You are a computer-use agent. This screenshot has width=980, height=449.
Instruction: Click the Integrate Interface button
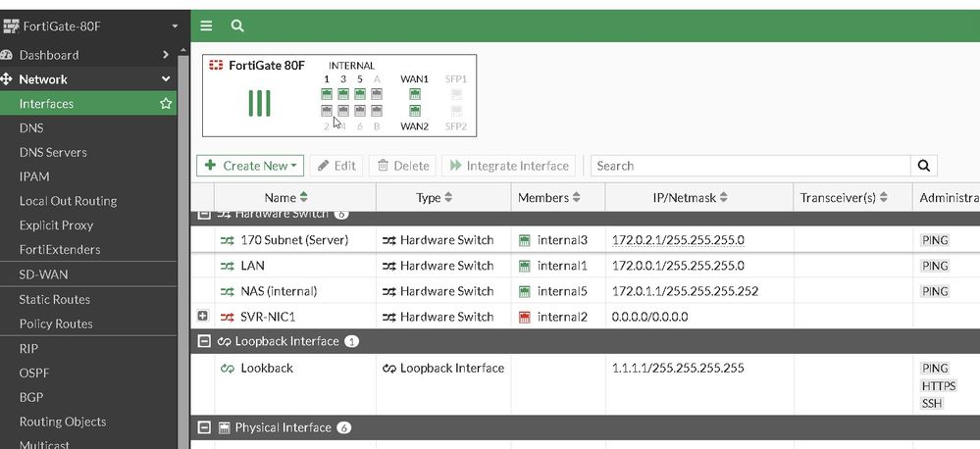pyautogui.click(x=509, y=166)
